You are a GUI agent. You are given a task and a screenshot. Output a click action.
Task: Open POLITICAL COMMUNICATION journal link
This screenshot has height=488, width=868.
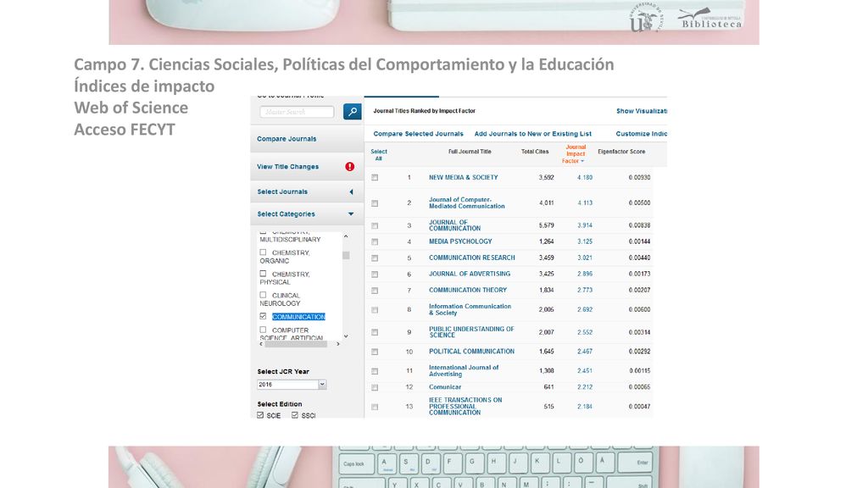click(471, 352)
